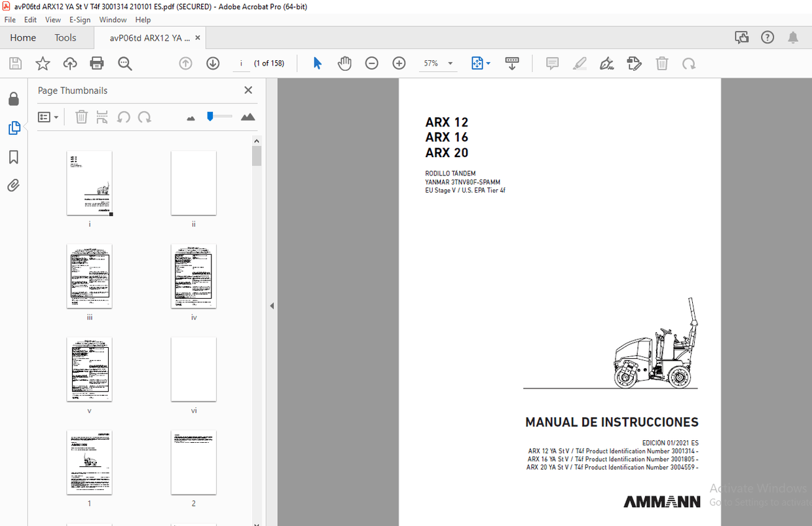Open the zoom level dropdown
This screenshot has width=812, height=526.
tap(449, 63)
